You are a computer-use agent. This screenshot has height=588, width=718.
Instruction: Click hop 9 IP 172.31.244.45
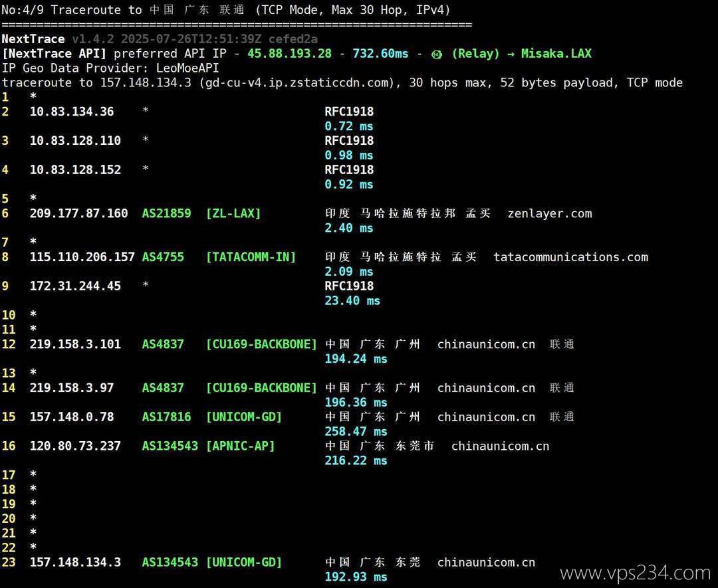click(x=75, y=286)
